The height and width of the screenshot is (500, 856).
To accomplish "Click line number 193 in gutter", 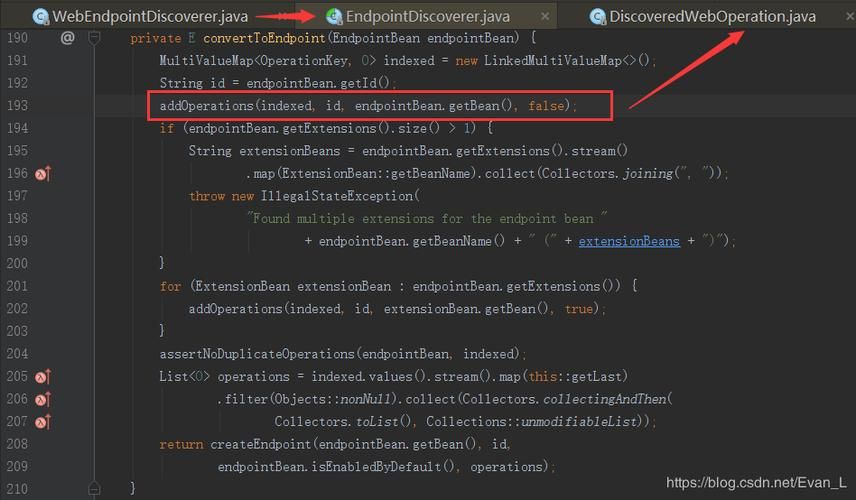I will click(x=17, y=105).
